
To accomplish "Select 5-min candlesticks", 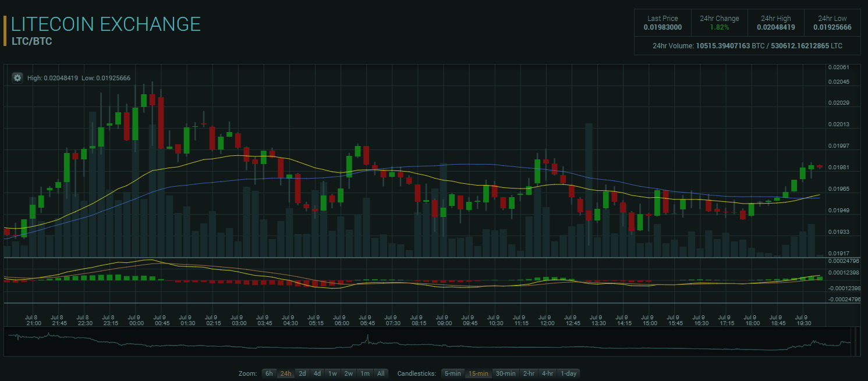I will 452,373.
